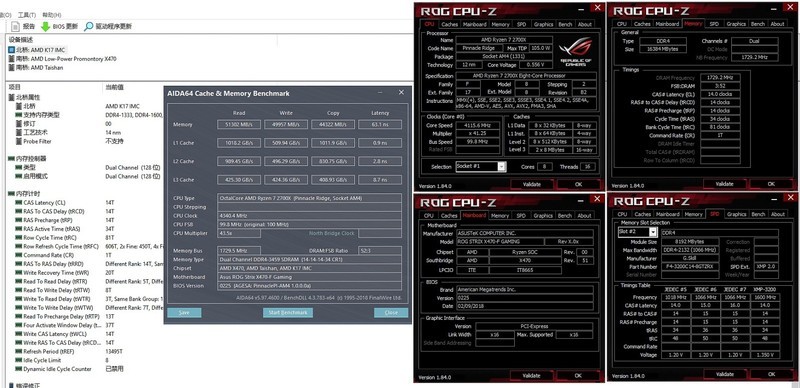Click the 北桥属性 section header icon
The height and width of the screenshot is (388, 800).
pyautogui.click(x=11, y=98)
